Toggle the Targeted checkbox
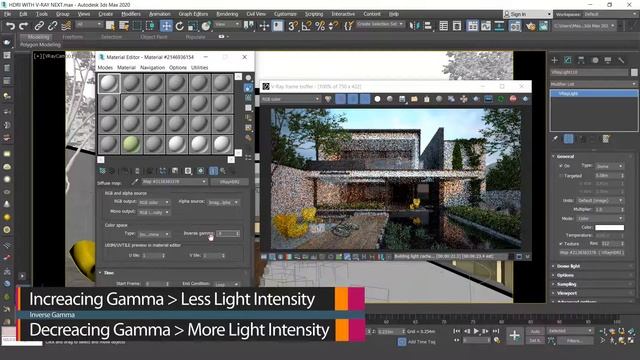The height and width of the screenshot is (360, 640). [x=560, y=176]
